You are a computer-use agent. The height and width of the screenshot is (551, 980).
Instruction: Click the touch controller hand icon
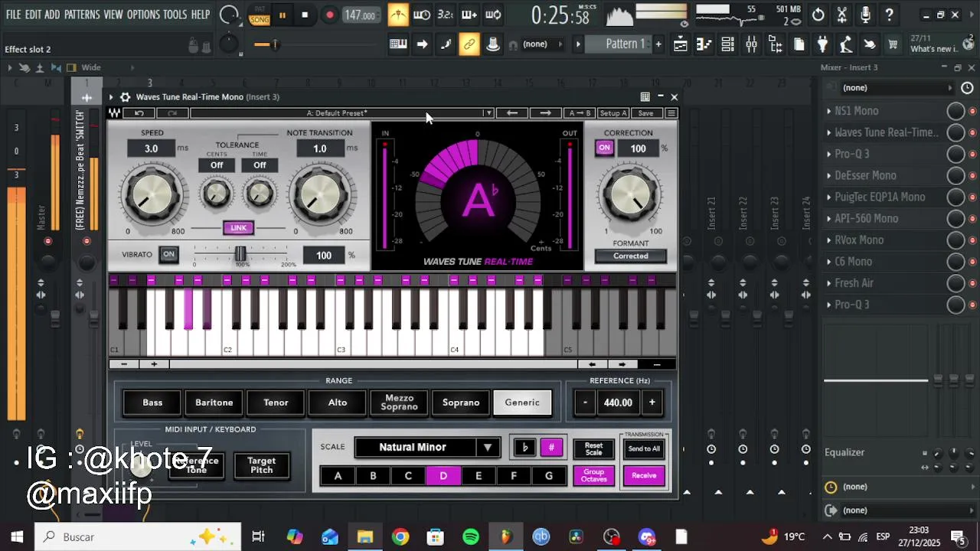click(x=870, y=44)
